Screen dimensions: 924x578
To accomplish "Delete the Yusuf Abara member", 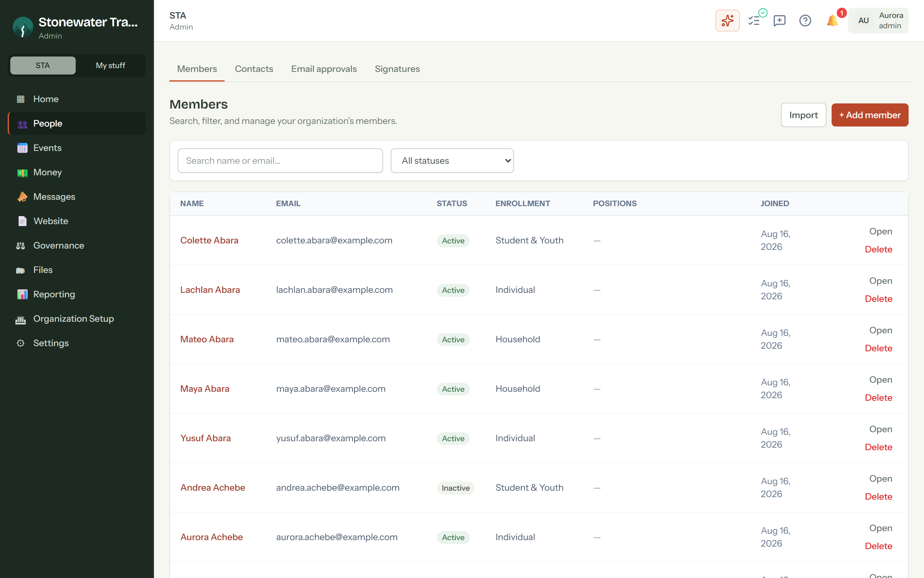I will [x=878, y=447].
